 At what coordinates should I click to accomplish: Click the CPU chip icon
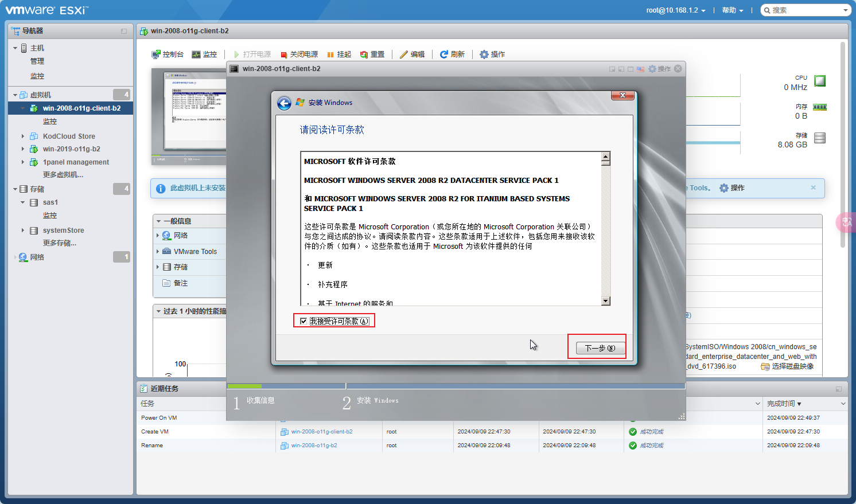(820, 81)
